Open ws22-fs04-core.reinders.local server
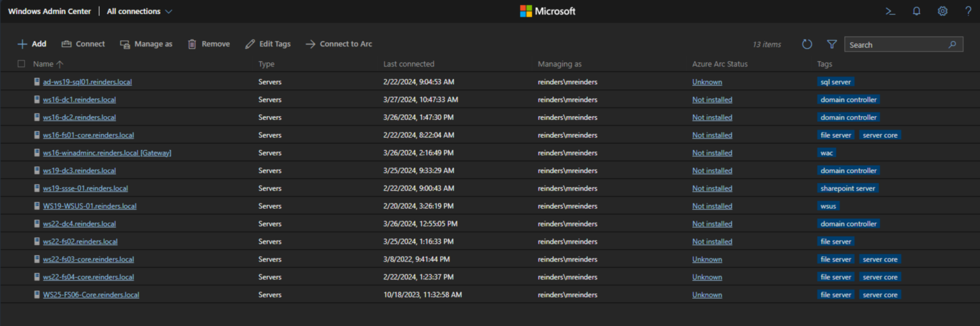Screen dimensions: 980x326 [x=88, y=277]
